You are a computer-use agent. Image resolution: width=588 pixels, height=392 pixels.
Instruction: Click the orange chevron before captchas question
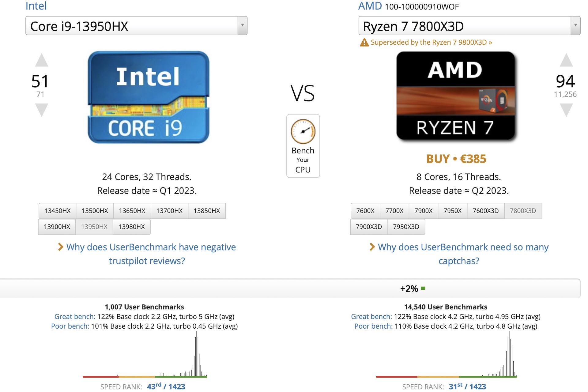tap(372, 247)
